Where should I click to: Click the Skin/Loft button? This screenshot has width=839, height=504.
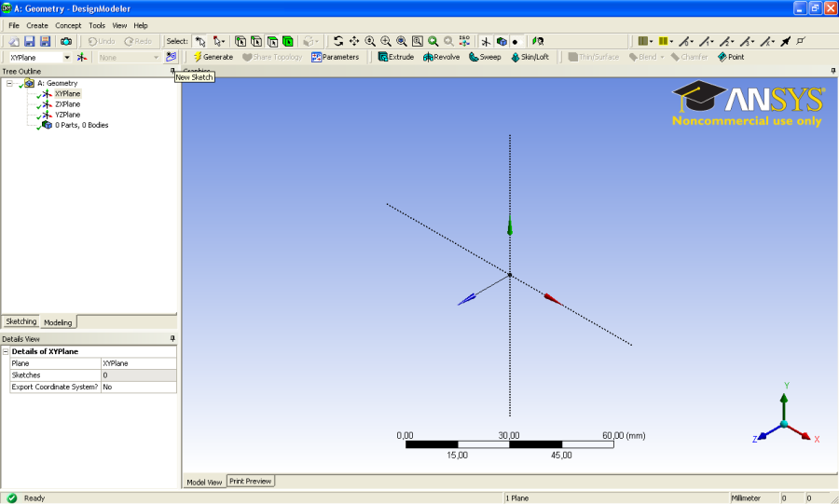[x=530, y=57]
